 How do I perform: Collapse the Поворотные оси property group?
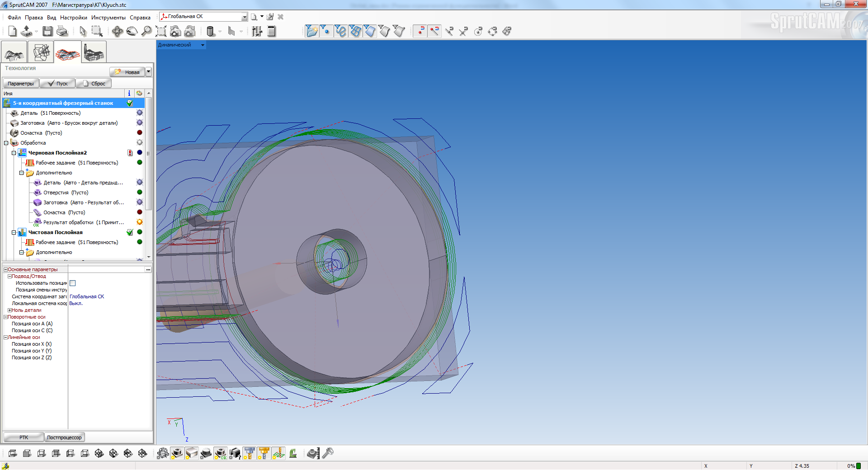click(5, 317)
